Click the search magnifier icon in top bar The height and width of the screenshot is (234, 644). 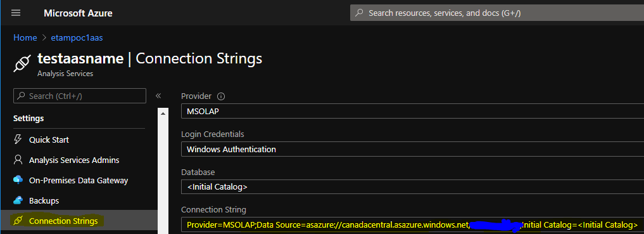pos(360,13)
